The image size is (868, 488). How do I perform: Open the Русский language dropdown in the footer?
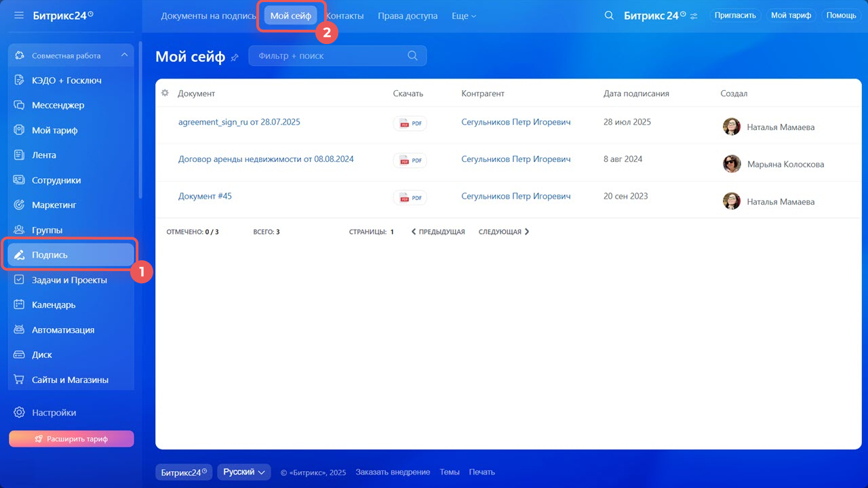pyautogui.click(x=244, y=472)
